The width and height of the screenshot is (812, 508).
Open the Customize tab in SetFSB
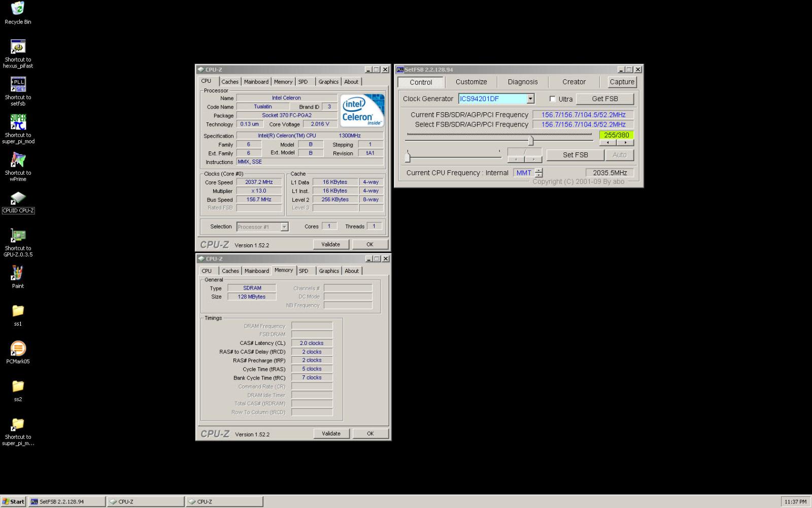[471, 82]
